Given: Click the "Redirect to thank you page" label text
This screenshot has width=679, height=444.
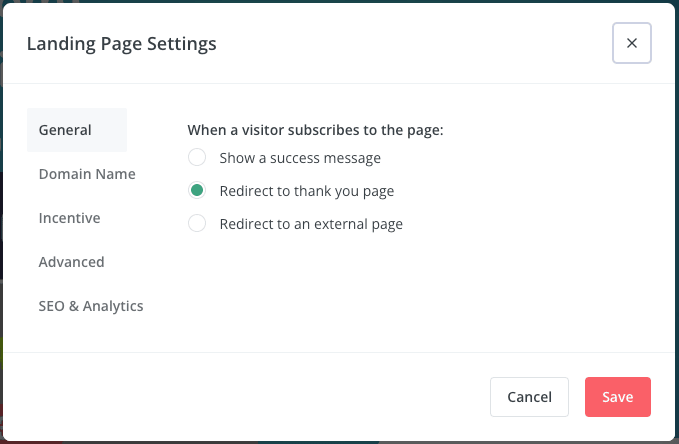Looking at the screenshot, I should (307, 191).
